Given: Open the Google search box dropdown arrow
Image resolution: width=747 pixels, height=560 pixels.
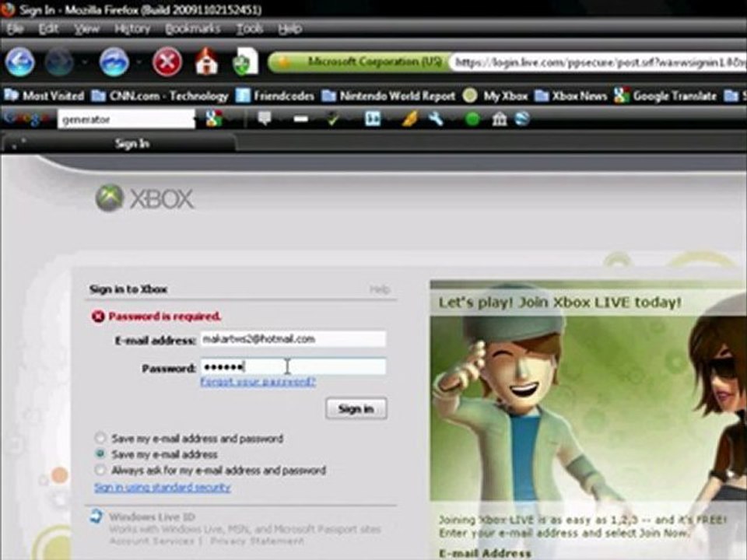Looking at the screenshot, I should [x=194, y=120].
